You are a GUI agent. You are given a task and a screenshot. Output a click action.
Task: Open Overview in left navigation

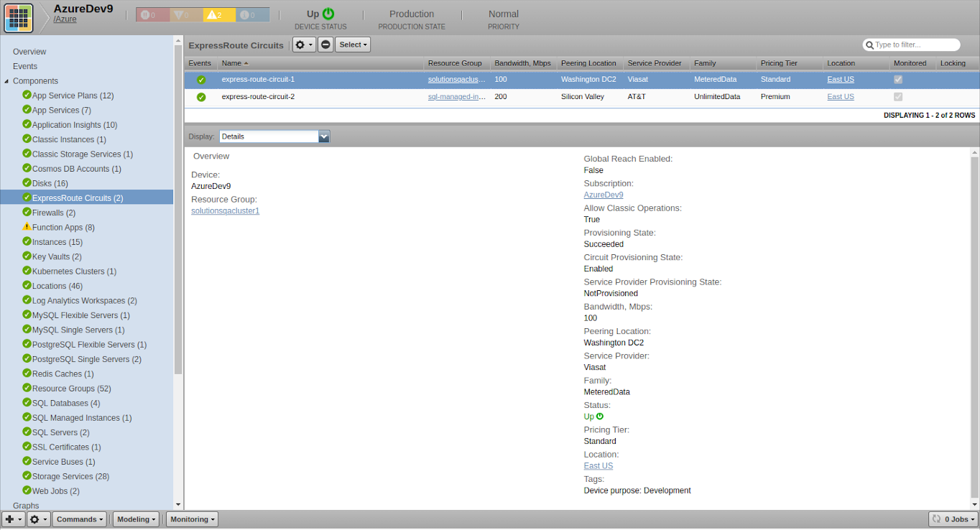(29, 52)
